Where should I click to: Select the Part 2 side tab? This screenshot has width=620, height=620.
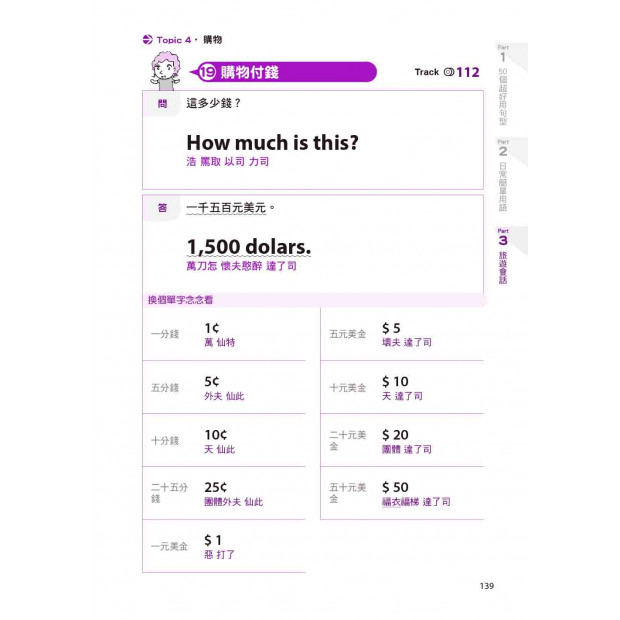507,175
